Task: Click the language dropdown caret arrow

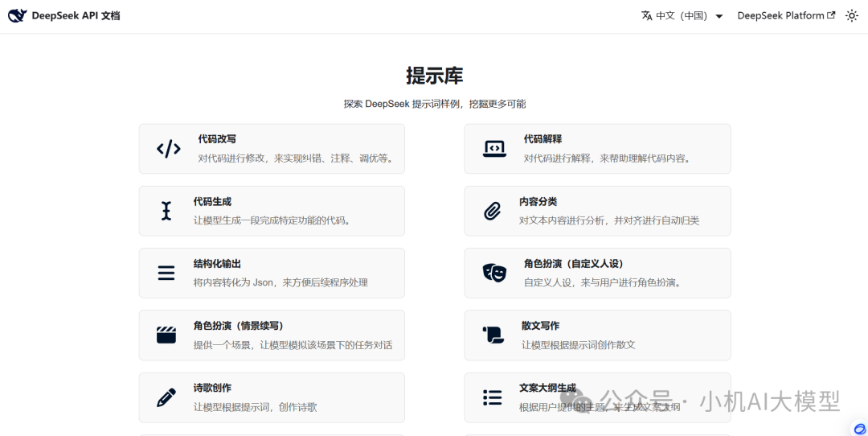Action: pos(719,17)
